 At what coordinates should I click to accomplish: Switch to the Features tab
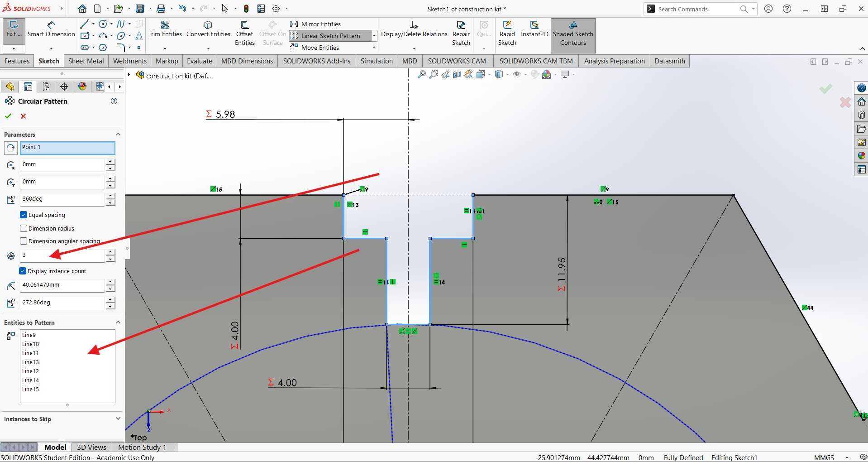point(17,61)
